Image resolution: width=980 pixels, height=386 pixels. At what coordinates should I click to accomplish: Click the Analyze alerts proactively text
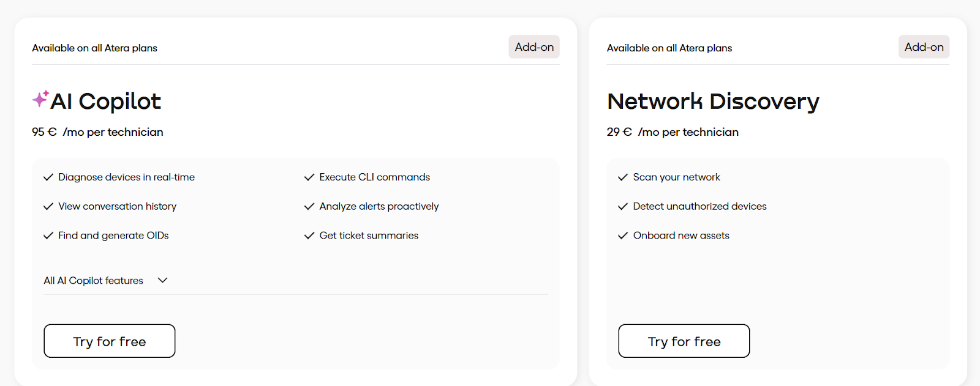point(379,207)
